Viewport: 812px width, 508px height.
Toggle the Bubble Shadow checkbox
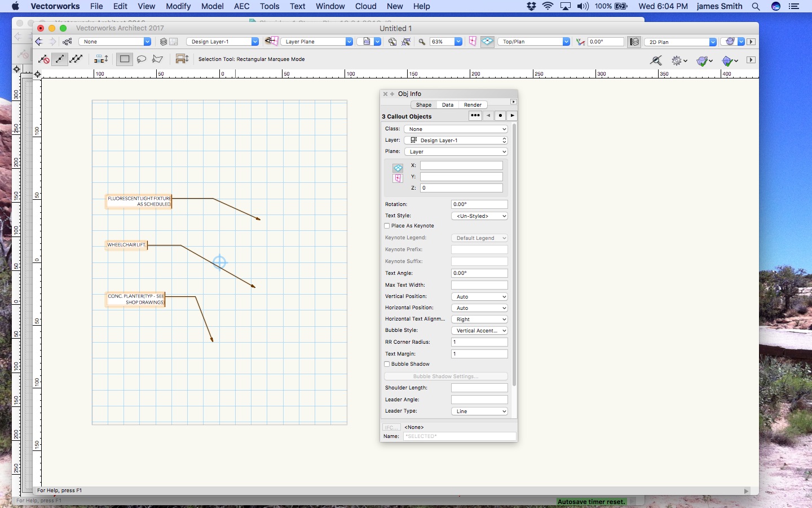(387, 364)
